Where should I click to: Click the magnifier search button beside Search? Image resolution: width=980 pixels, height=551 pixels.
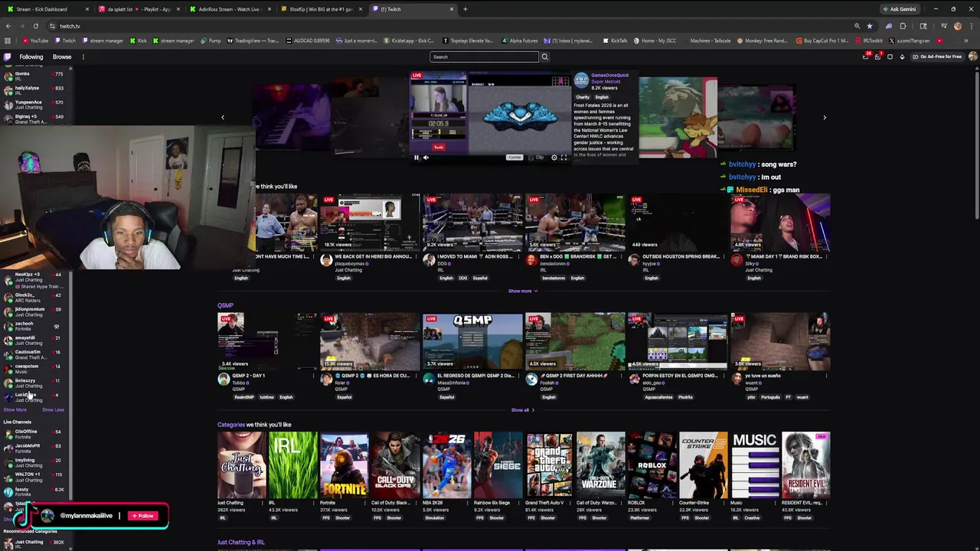[x=545, y=57]
